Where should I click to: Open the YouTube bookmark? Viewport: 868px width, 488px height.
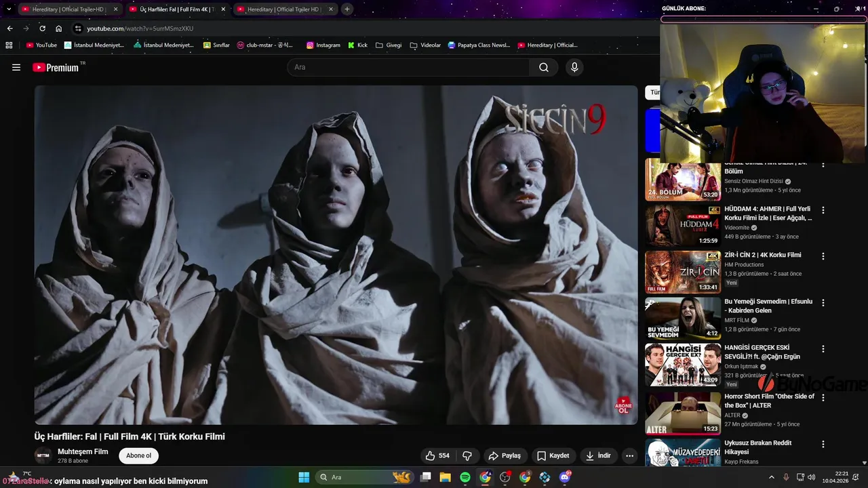click(41, 45)
